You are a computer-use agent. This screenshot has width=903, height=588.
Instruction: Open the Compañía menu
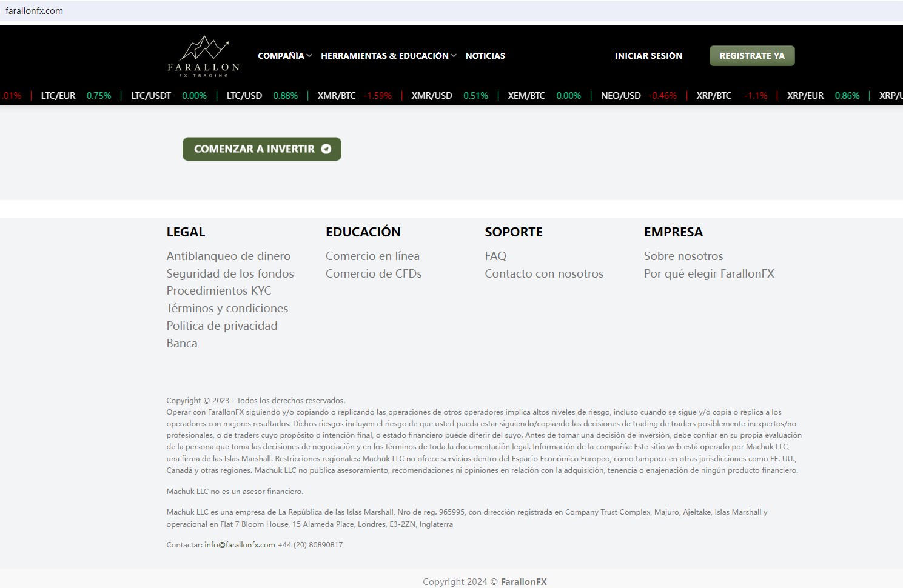coord(281,56)
